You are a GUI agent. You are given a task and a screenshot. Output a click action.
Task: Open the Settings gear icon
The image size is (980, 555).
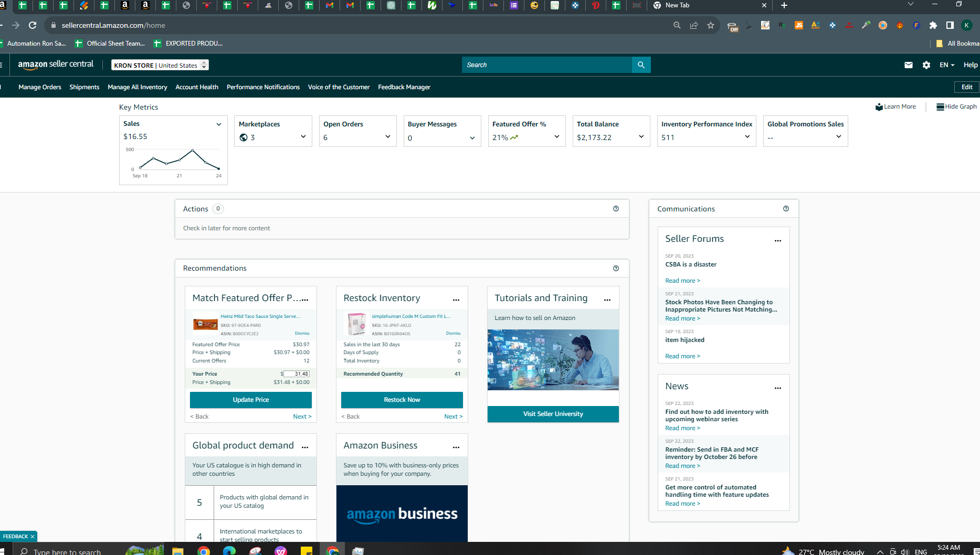point(926,65)
